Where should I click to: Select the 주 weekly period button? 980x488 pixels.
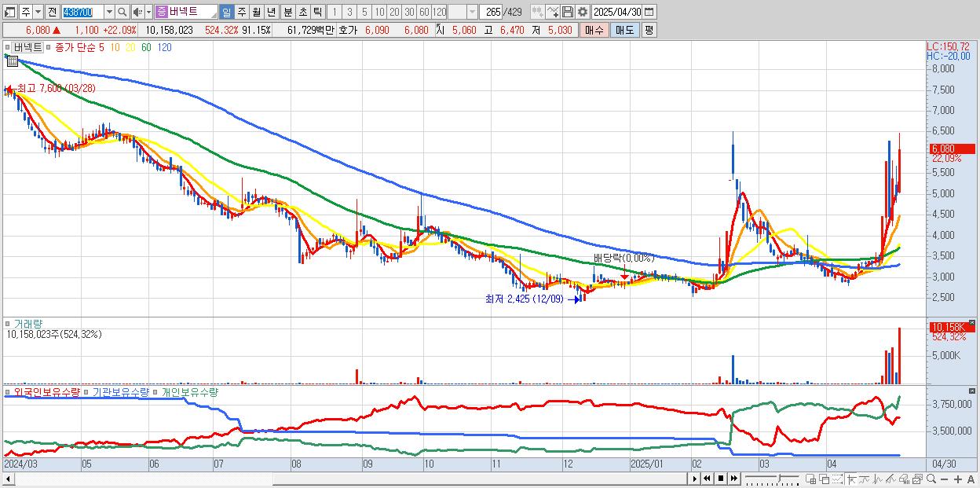(241, 12)
